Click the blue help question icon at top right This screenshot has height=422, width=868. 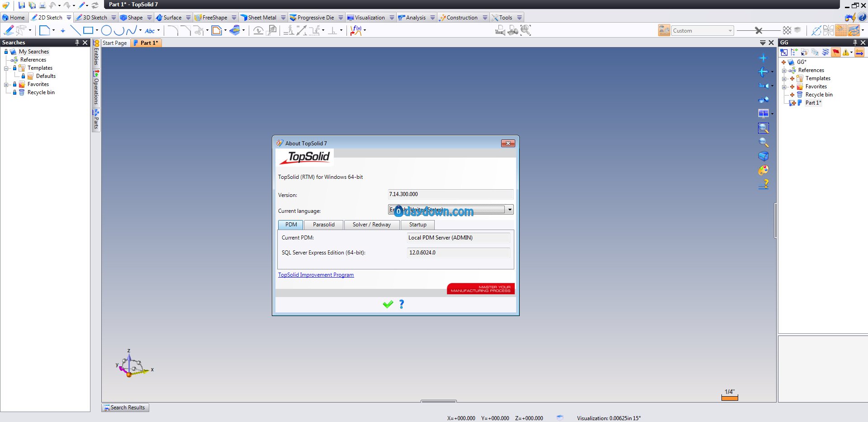pyautogui.click(x=862, y=18)
